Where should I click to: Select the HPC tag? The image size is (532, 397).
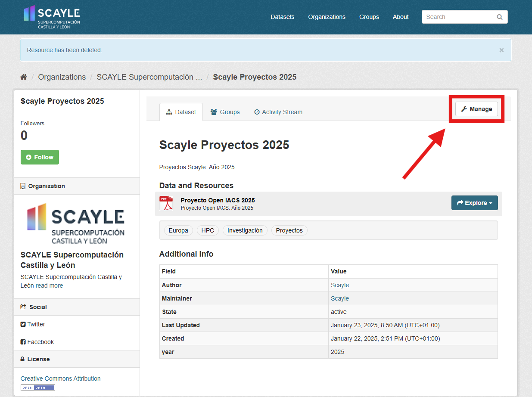(208, 230)
